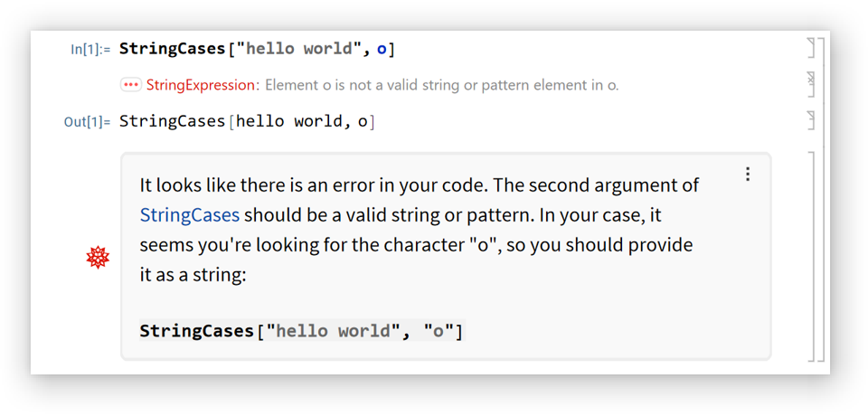Open StringCases documentation link in chat
Screen dimensions: 868x416
tap(190, 215)
